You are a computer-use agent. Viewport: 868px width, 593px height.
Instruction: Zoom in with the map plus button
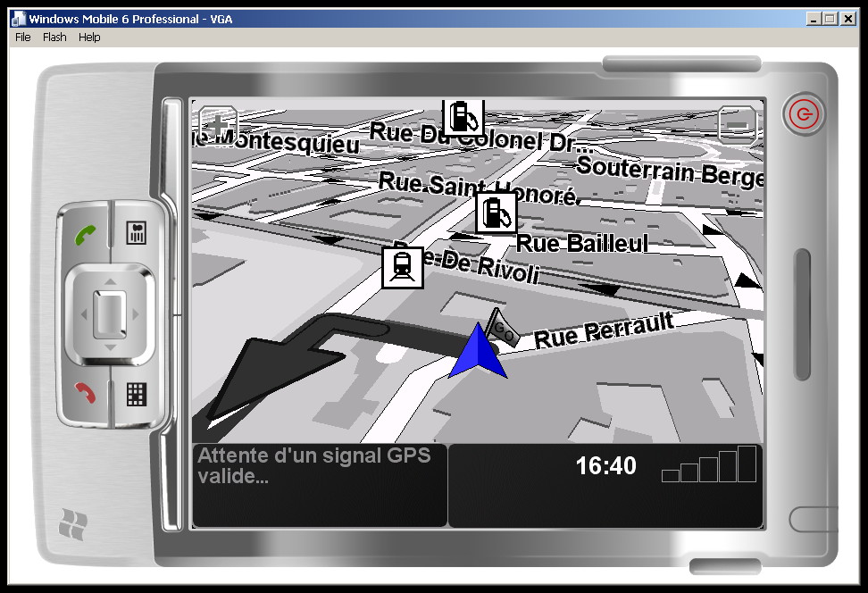click(x=218, y=124)
